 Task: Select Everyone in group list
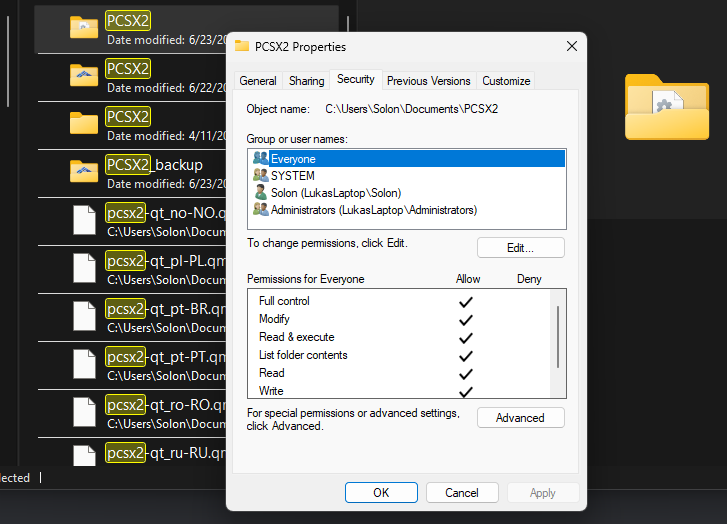(407, 159)
